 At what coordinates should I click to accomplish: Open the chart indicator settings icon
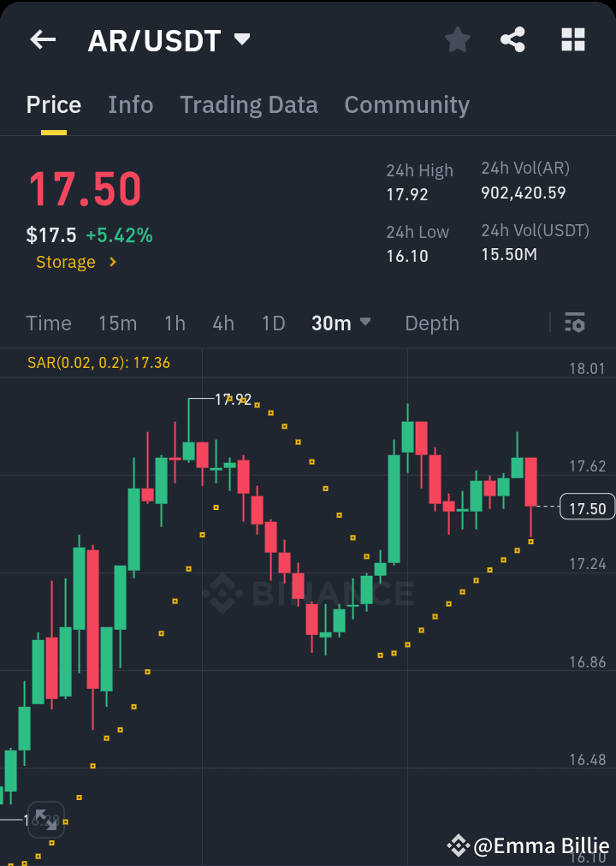574,323
